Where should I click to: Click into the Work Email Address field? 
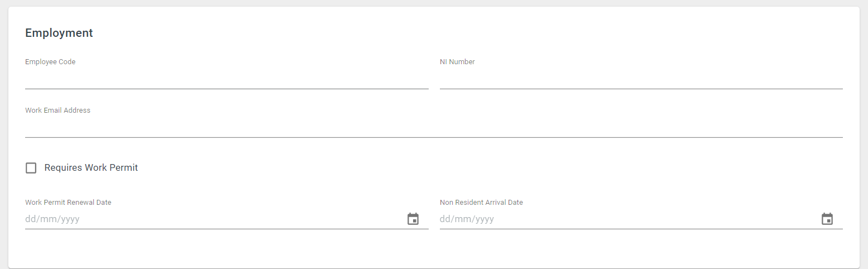tap(434, 127)
